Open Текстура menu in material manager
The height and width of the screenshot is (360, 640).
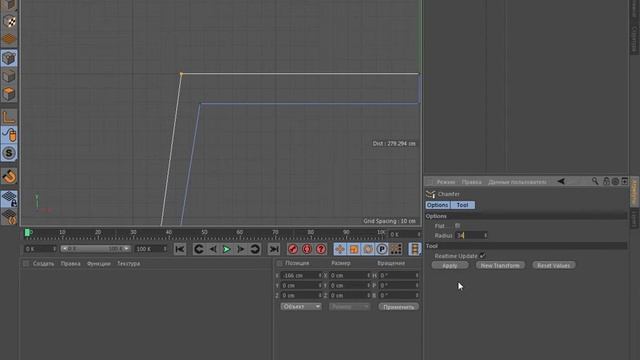(129, 264)
